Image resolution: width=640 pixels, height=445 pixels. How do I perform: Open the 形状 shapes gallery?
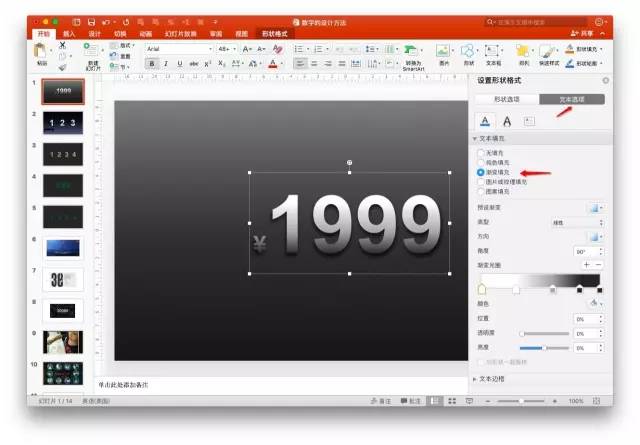point(467,53)
